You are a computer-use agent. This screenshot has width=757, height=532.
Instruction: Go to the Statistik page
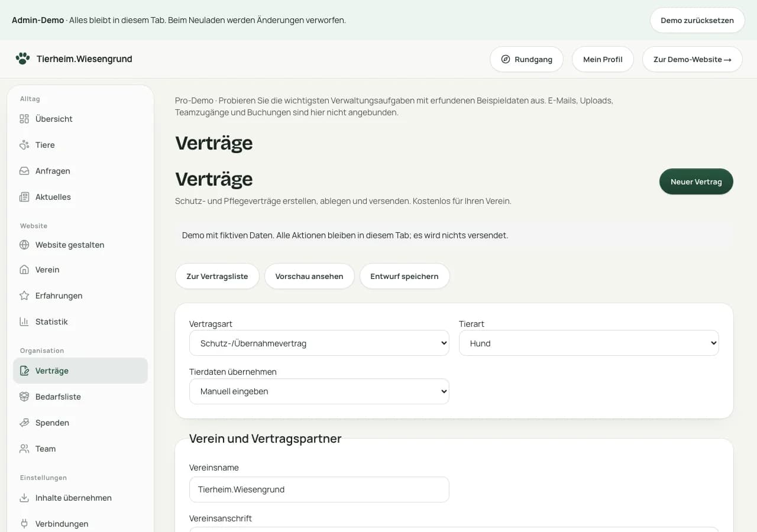pyautogui.click(x=80, y=322)
